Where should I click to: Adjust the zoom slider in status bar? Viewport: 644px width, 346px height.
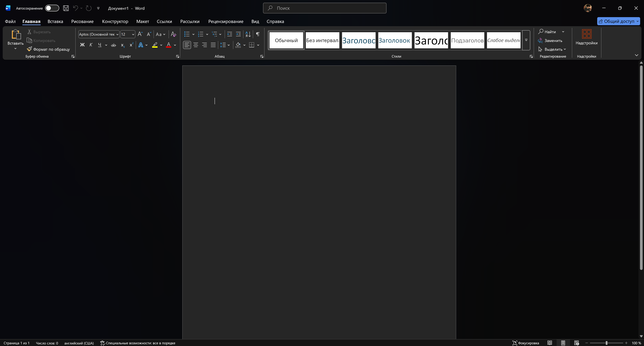[x=606, y=343]
